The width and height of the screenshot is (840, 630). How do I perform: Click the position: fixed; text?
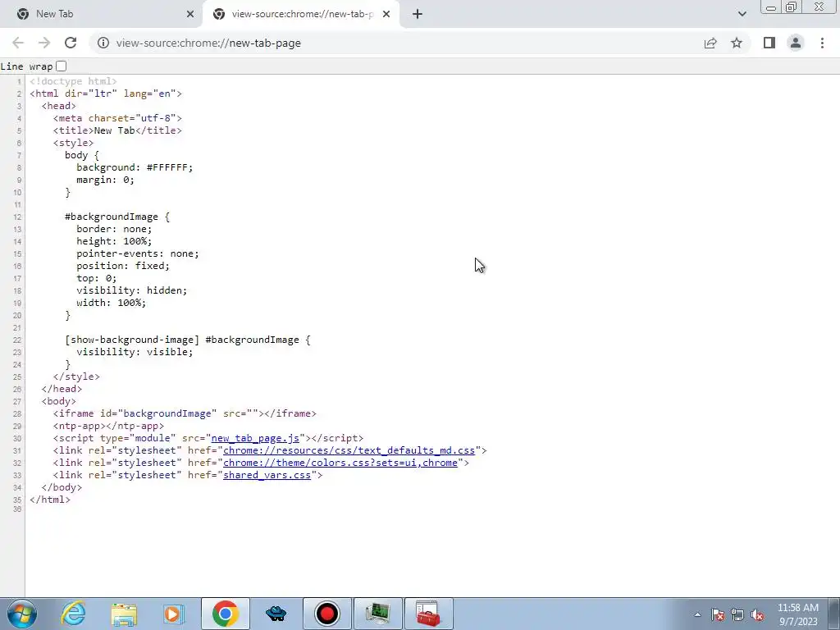[x=123, y=267]
